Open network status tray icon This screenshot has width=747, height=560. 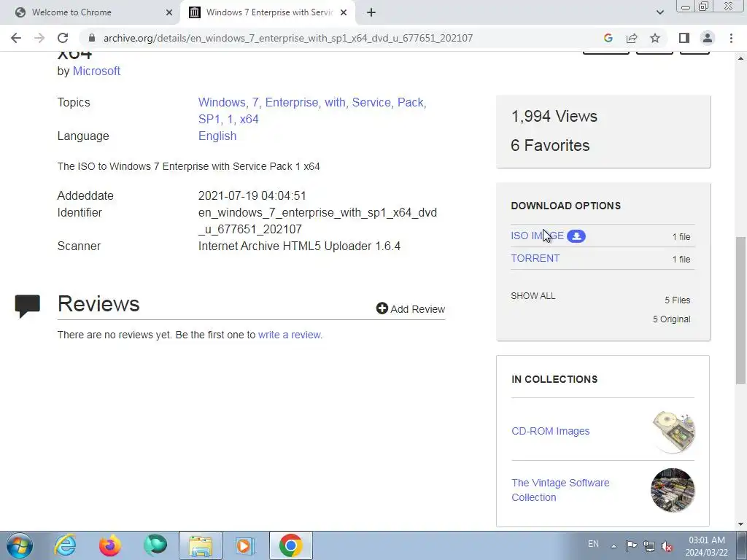[649, 546]
